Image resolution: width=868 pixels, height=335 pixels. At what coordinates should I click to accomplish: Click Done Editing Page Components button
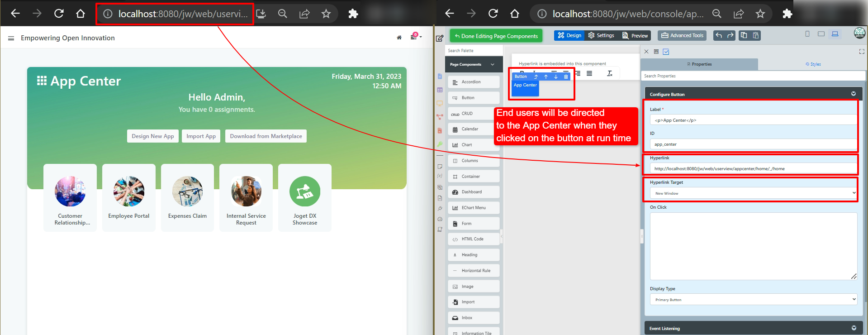[x=496, y=36]
